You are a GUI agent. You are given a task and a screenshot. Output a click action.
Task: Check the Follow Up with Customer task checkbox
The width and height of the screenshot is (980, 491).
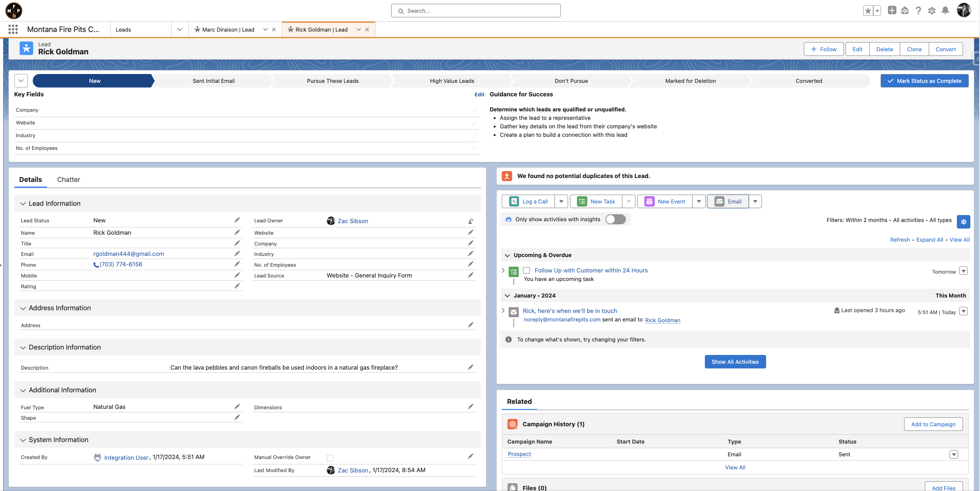[x=526, y=271]
